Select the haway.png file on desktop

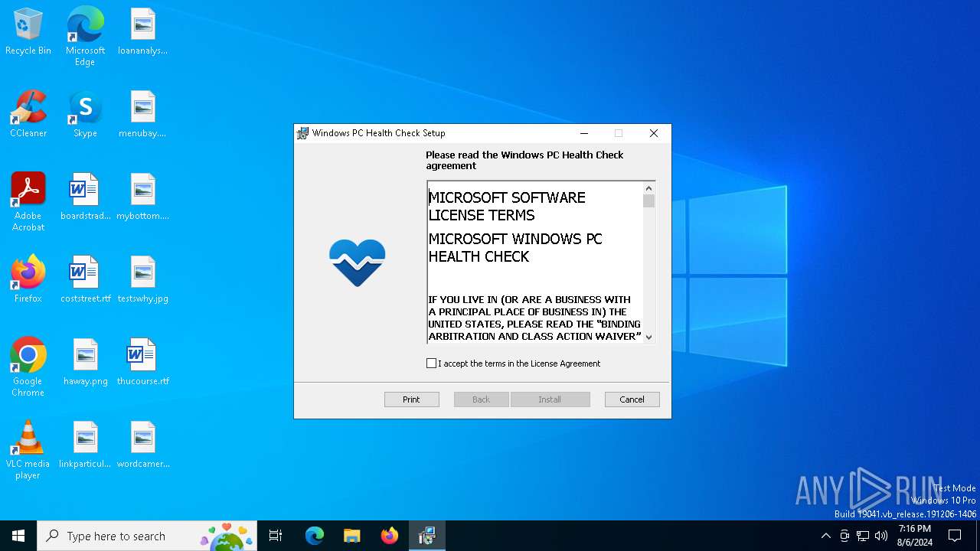[x=85, y=363]
